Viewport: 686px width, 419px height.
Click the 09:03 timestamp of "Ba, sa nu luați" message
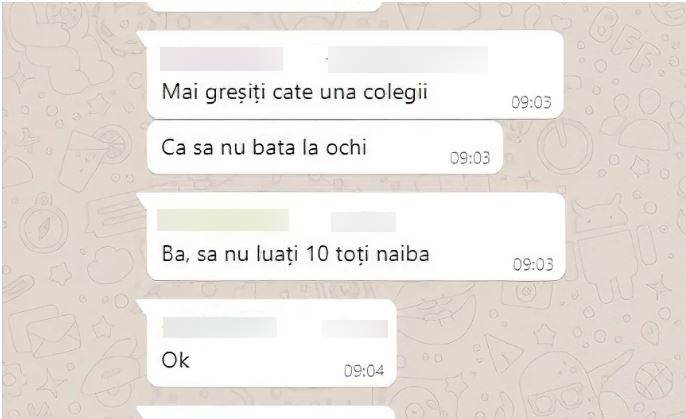[x=533, y=264]
